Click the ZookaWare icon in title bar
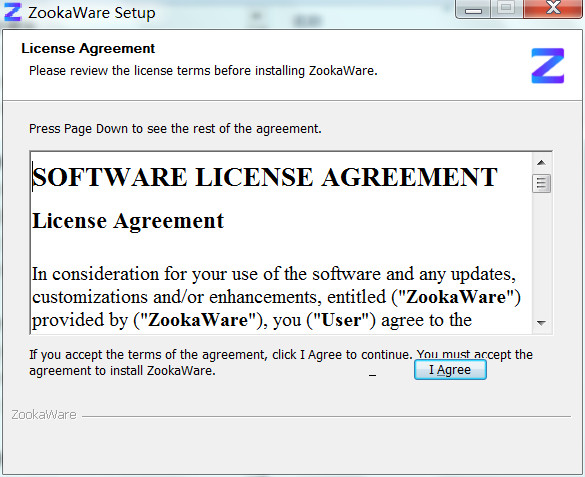585x477 pixels. (x=13, y=12)
